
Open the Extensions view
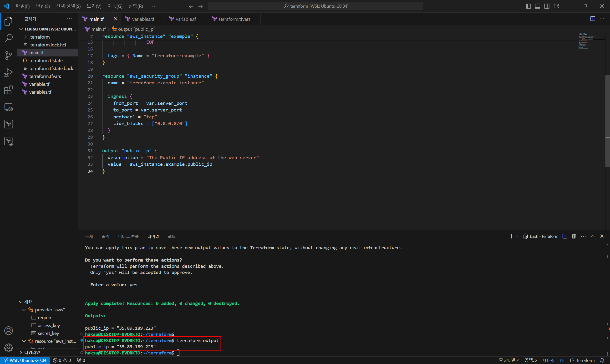point(9,90)
